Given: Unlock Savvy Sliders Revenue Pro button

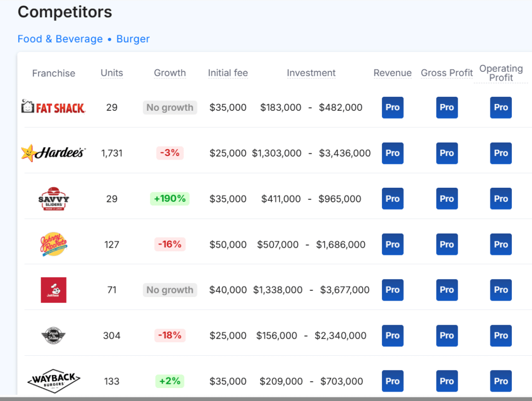Looking at the screenshot, I should [x=393, y=199].
